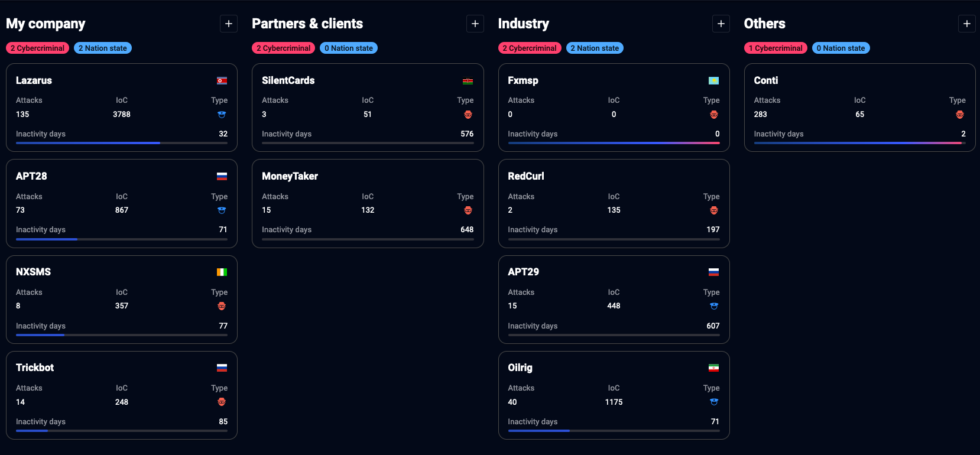Add a group under Partners & clients
This screenshot has width=980, height=455.
tap(475, 24)
